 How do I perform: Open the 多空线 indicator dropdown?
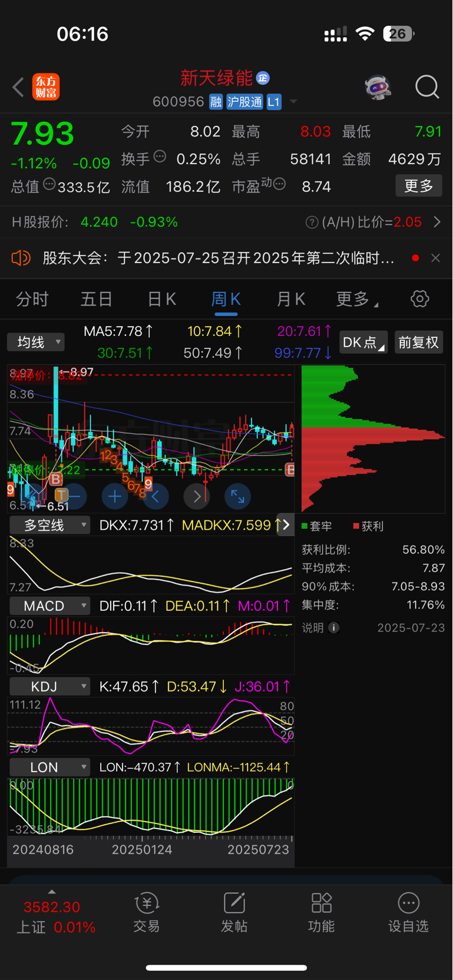pyautogui.click(x=49, y=525)
